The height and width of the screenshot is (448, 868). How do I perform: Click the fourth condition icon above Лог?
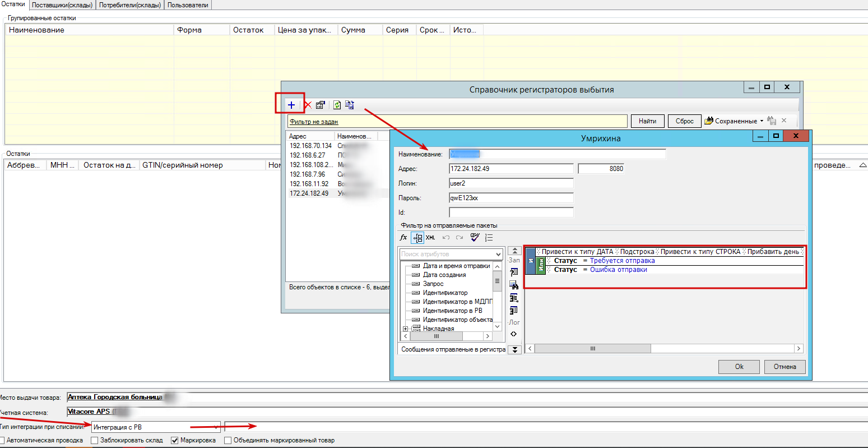tap(514, 310)
